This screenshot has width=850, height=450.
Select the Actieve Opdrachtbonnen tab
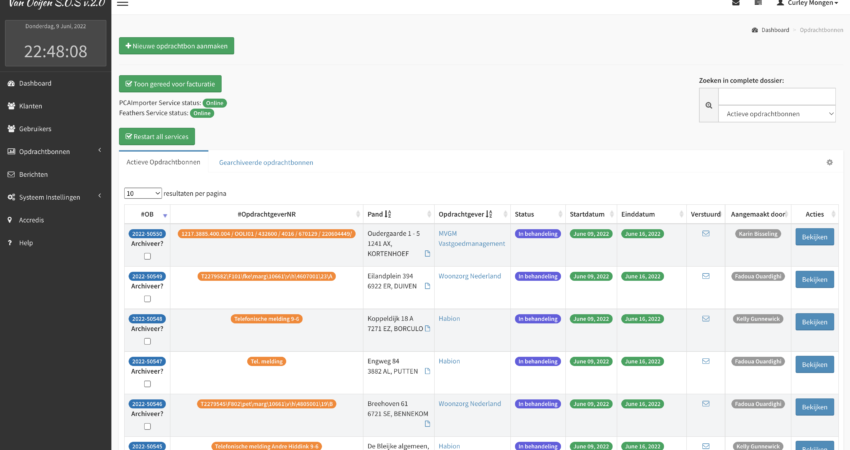(x=163, y=162)
